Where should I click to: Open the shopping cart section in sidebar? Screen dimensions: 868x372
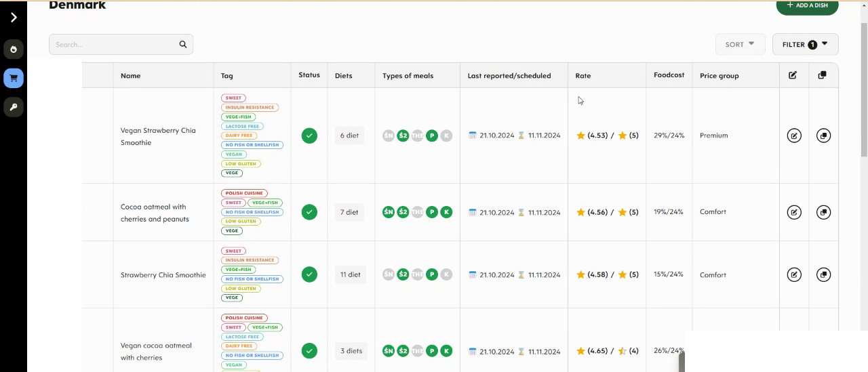coord(14,79)
